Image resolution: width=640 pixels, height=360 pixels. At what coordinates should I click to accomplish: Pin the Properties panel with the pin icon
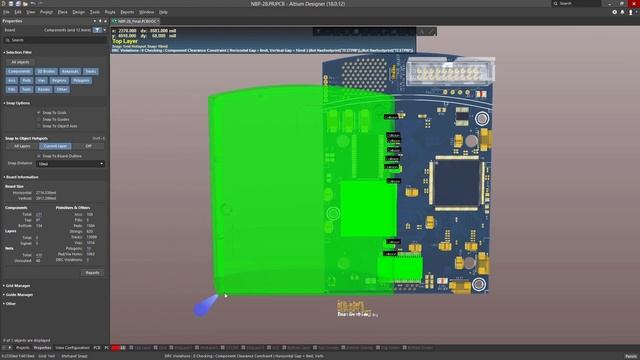[100, 21]
